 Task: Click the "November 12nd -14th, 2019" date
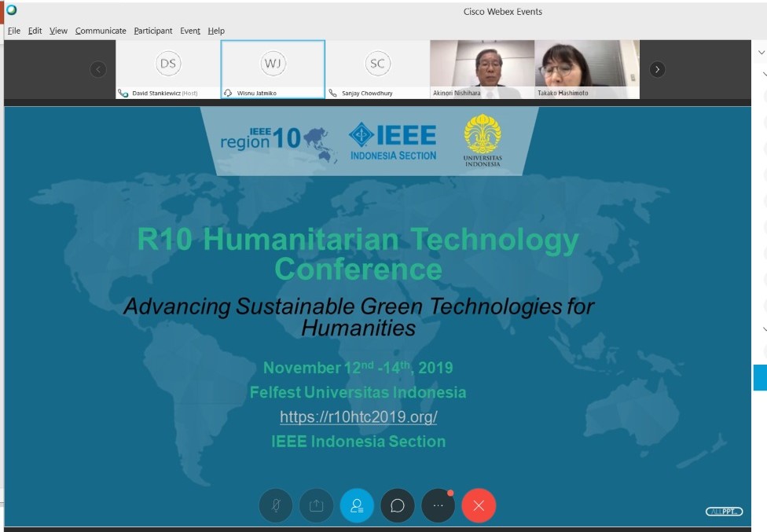point(358,367)
